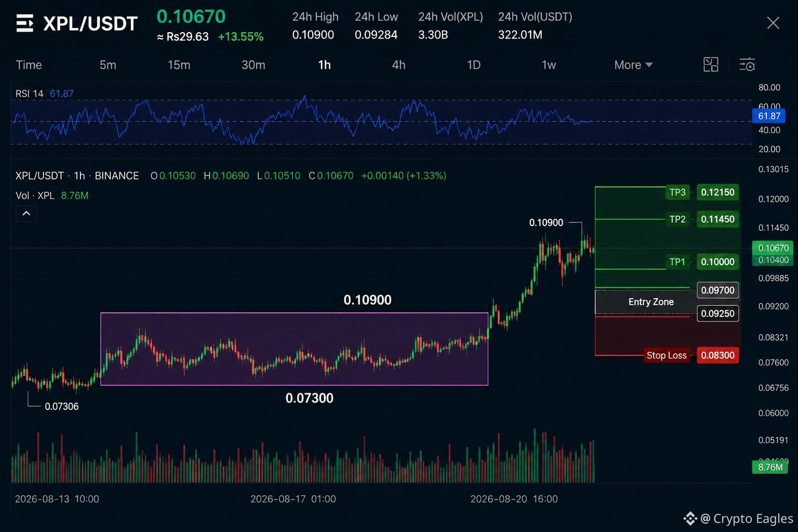The height and width of the screenshot is (532, 798).
Task: Click the entry lower price tag 0.09250
Action: click(717, 314)
